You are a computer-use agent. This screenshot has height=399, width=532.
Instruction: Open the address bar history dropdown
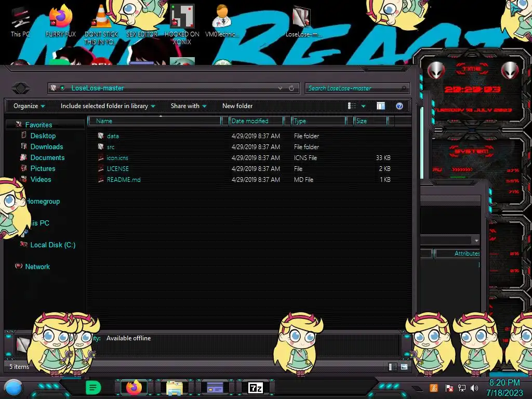pos(280,88)
